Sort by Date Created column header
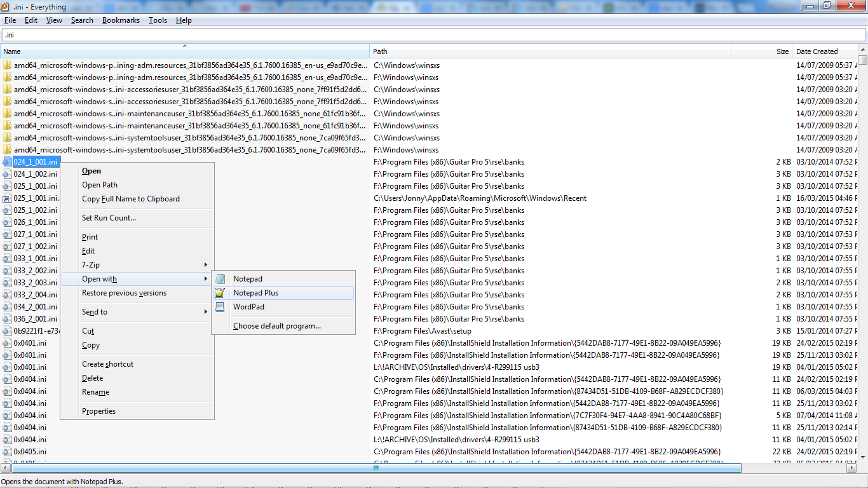Screen dimensions: 868x488 [x=824, y=51]
